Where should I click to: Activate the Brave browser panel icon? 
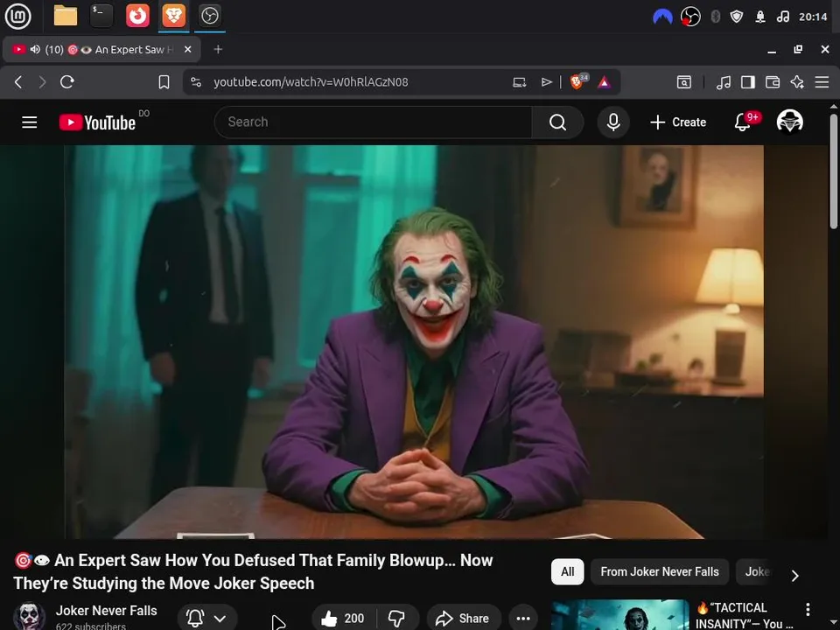point(173,16)
